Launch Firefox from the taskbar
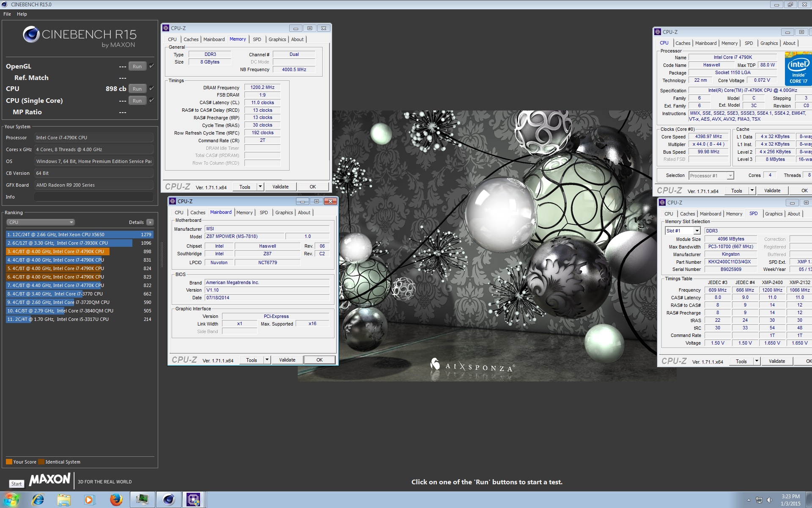 coord(115,500)
